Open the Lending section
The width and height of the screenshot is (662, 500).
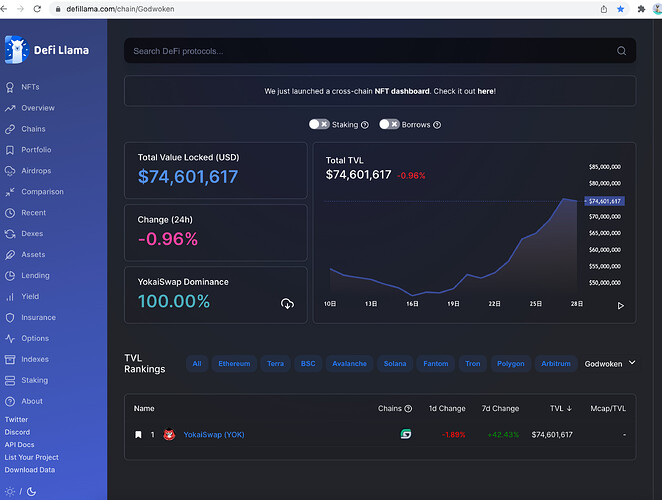pos(27,276)
